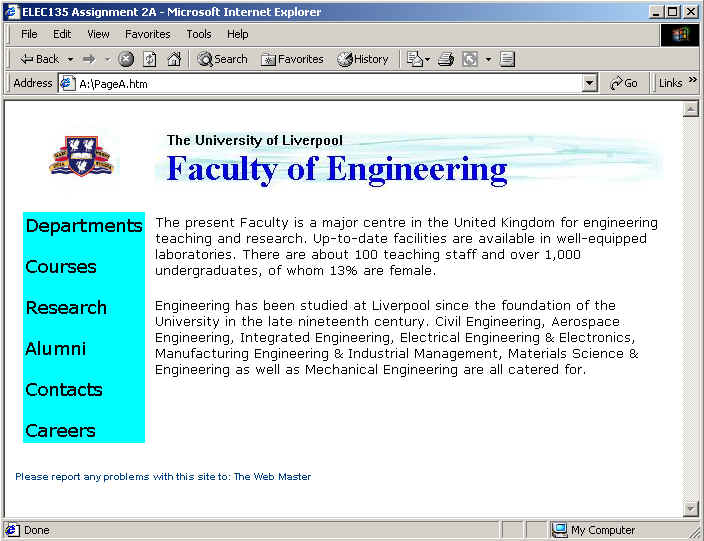Open the File menu
704x541 pixels.
29,34
